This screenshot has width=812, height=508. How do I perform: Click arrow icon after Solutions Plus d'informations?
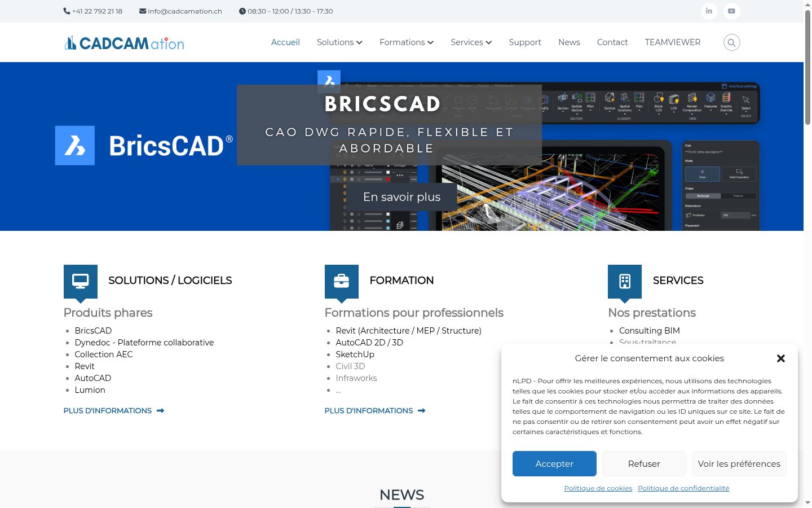160,411
